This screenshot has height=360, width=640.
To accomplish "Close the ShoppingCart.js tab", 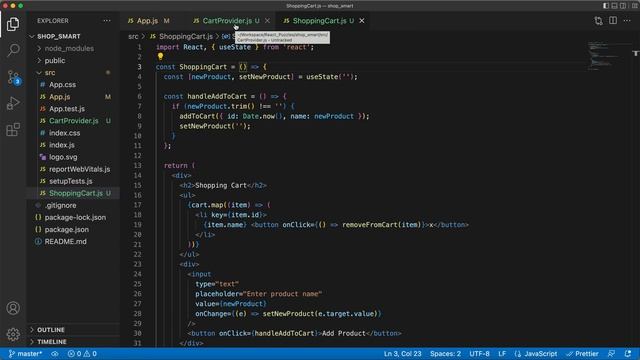I will pos(362,20).
